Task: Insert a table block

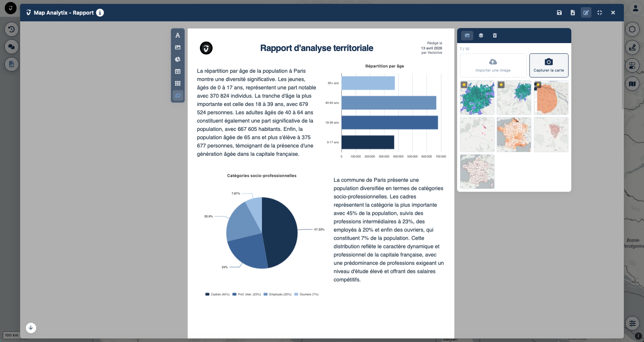Action: [x=178, y=72]
